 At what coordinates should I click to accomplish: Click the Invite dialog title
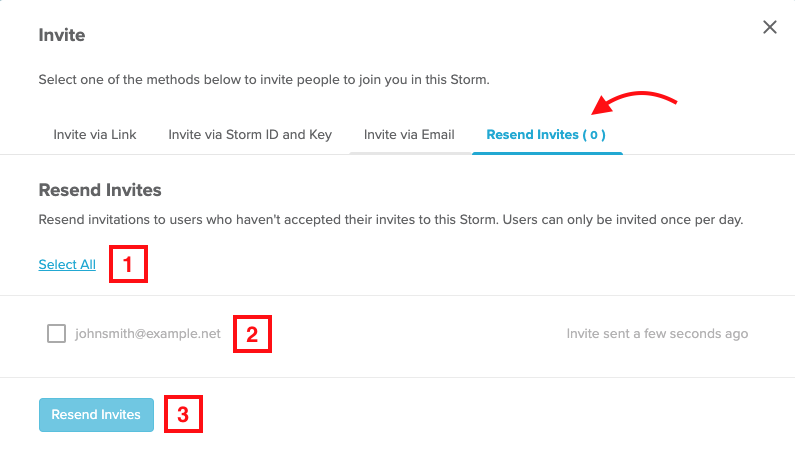click(62, 35)
